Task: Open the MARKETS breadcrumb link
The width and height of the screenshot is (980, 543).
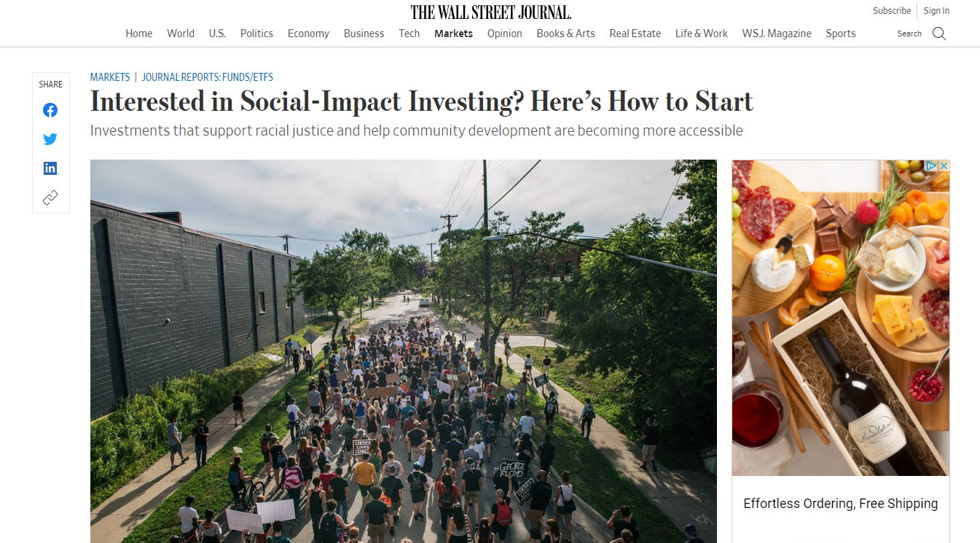Action: click(x=109, y=77)
